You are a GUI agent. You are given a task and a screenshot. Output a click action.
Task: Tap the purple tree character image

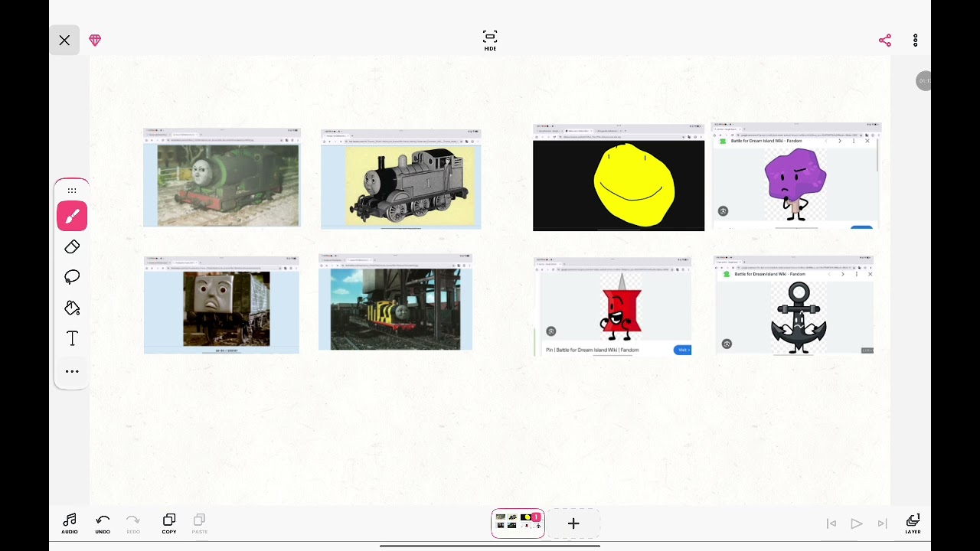pos(796,176)
